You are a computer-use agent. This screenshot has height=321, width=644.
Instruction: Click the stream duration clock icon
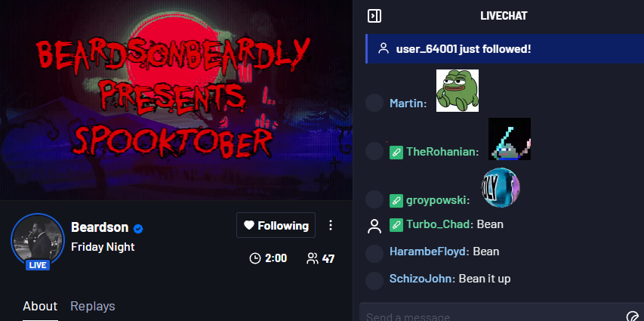[x=255, y=258]
